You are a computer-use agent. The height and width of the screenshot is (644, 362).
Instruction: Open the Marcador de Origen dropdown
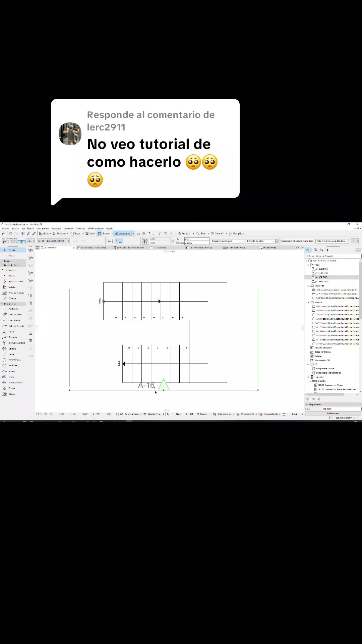(x=228, y=241)
